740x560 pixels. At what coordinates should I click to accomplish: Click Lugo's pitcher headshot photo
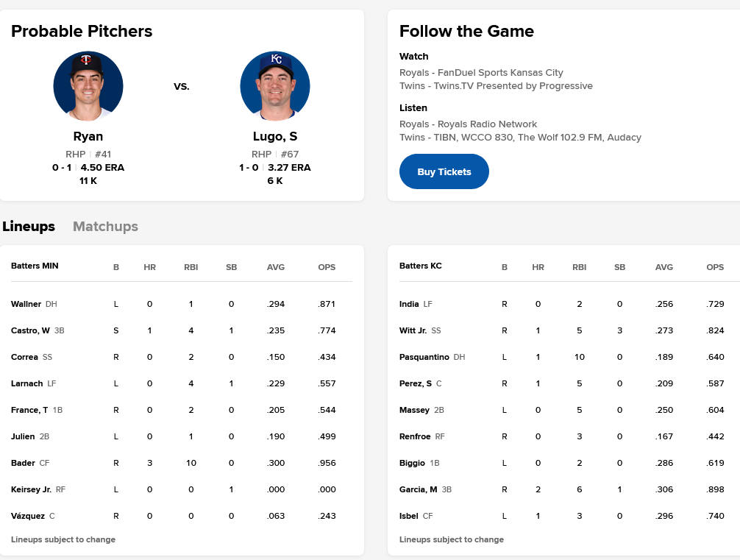[275, 86]
